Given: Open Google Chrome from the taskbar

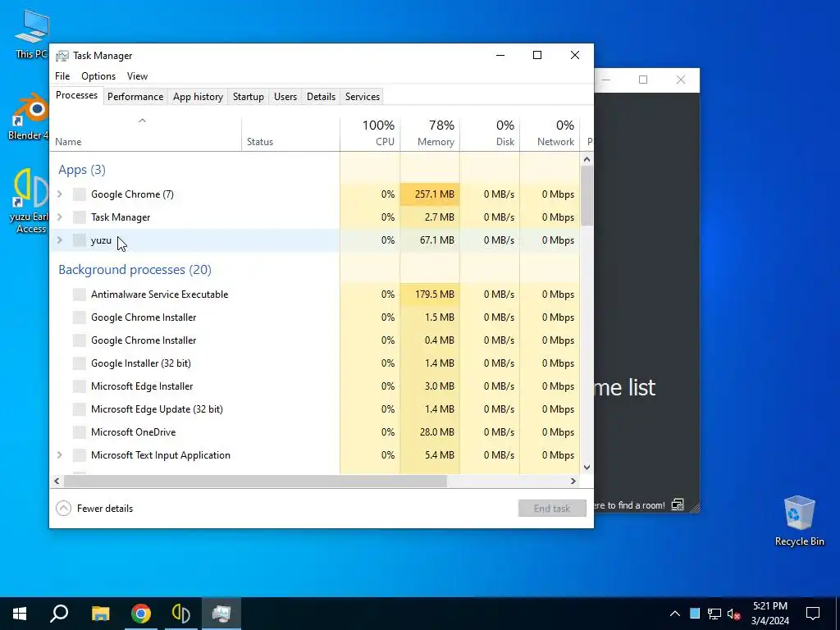Looking at the screenshot, I should click(141, 614).
